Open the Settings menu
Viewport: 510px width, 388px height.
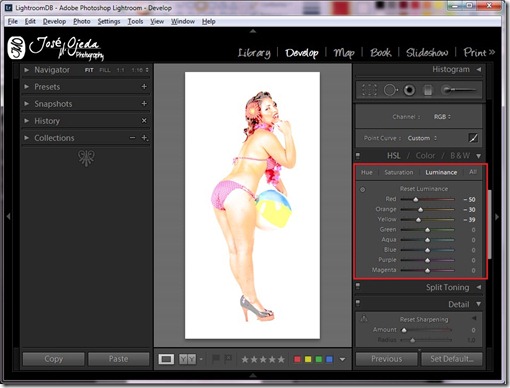[109, 21]
